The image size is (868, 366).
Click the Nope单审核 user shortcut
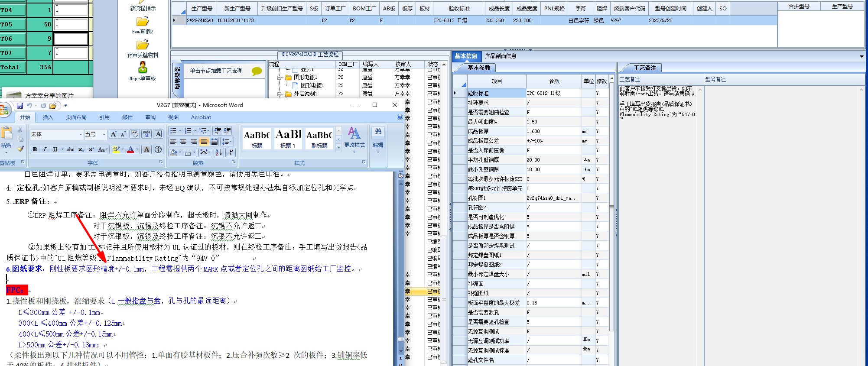[x=143, y=71]
